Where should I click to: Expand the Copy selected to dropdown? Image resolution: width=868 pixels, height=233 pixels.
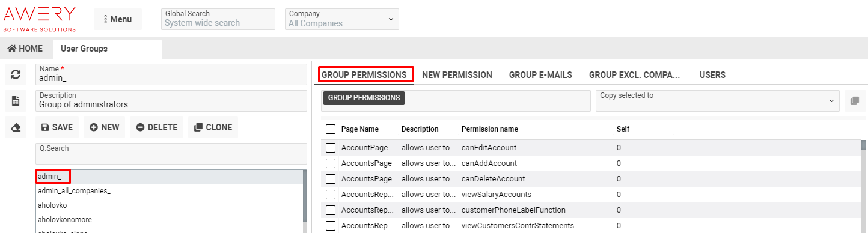point(718,101)
